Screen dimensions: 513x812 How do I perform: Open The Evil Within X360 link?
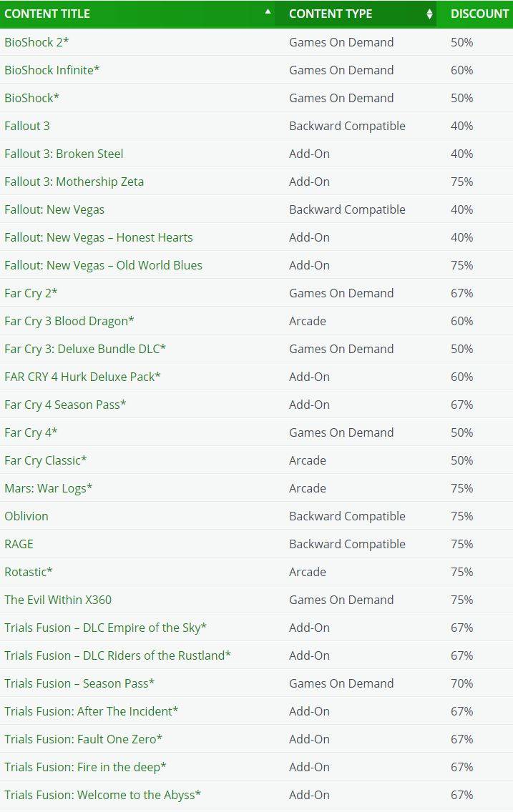click(58, 600)
